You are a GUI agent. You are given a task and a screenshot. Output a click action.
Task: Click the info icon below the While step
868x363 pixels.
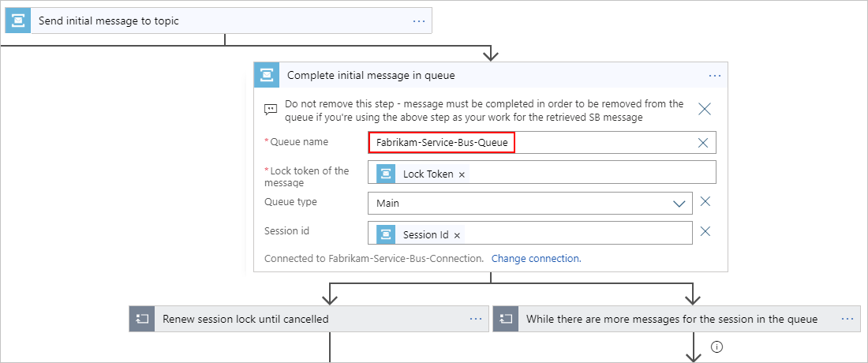click(717, 346)
